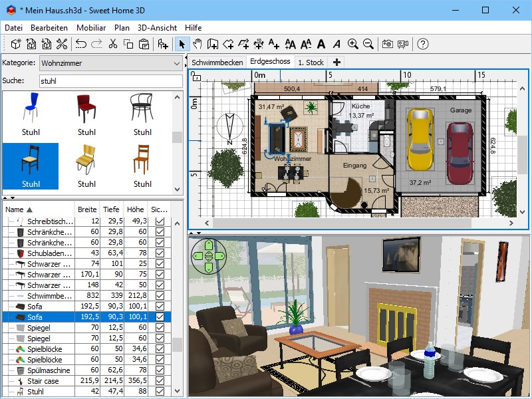Sort furniture by the Breite column header
This screenshot has width=532, height=399.
click(87, 209)
